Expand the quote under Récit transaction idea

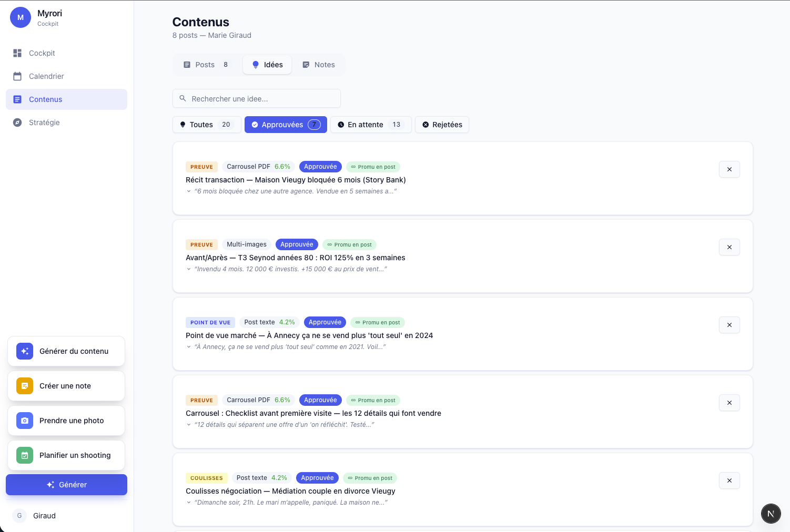pos(189,191)
